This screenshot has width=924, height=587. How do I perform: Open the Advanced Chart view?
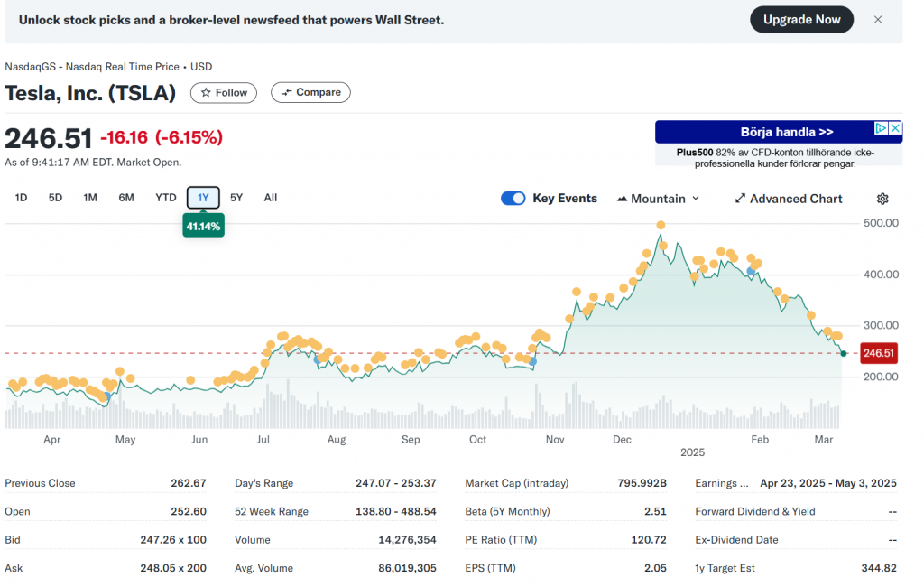pos(788,199)
